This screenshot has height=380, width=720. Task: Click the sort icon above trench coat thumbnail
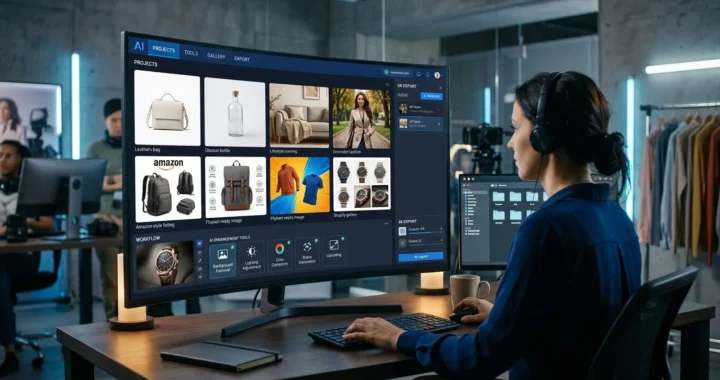(387, 84)
